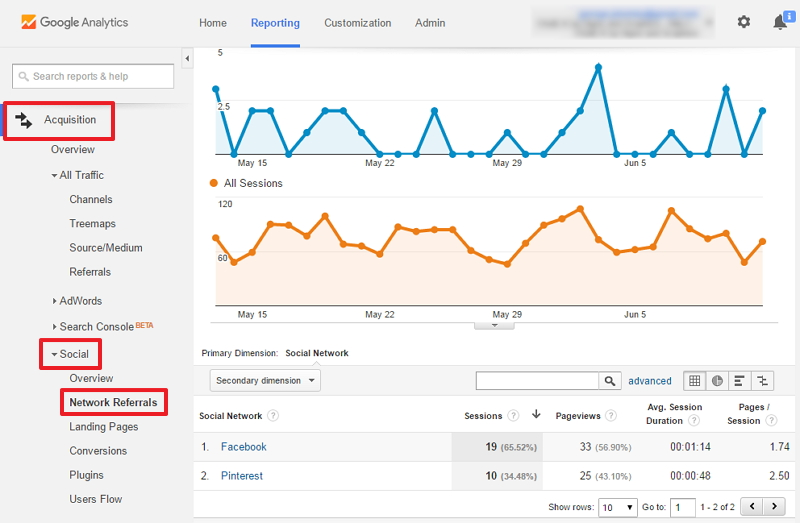Open the Users Flow report
Image resolution: width=800 pixels, height=523 pixels.
95,499
